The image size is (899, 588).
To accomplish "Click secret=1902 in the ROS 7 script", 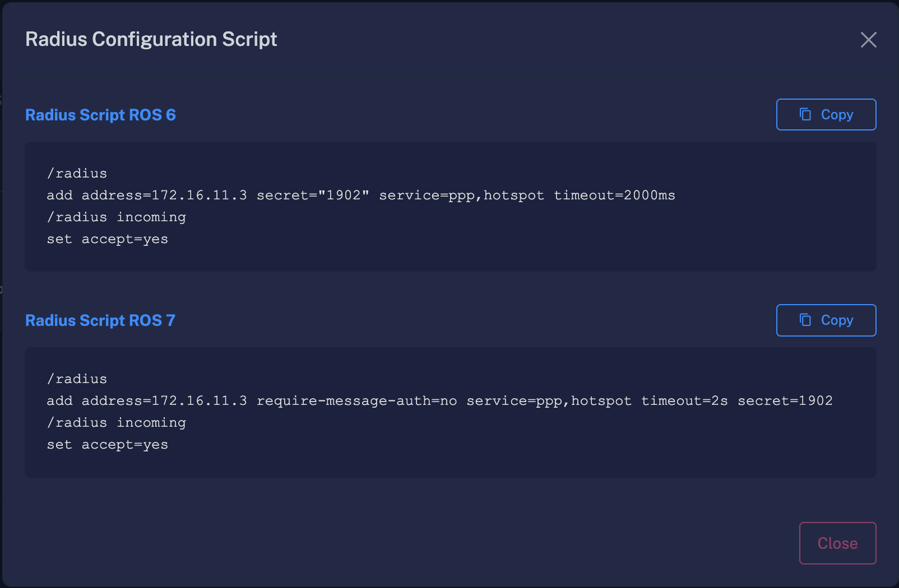I will coord(785,401).
